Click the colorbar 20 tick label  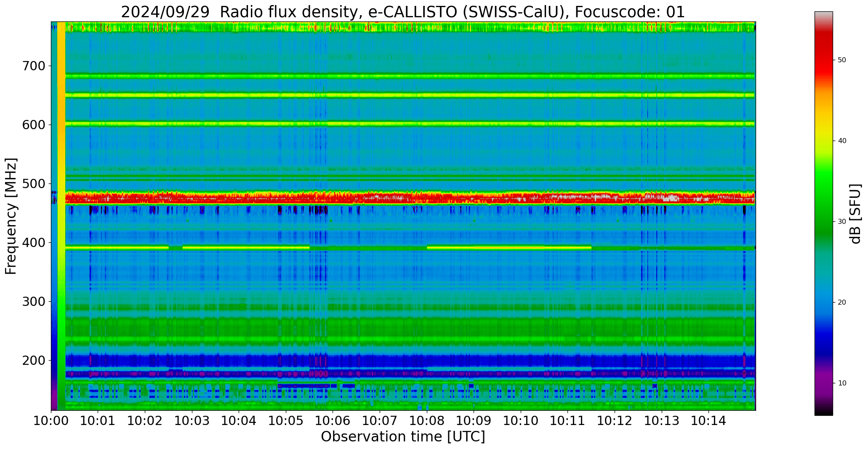click(x=842, y=303)
